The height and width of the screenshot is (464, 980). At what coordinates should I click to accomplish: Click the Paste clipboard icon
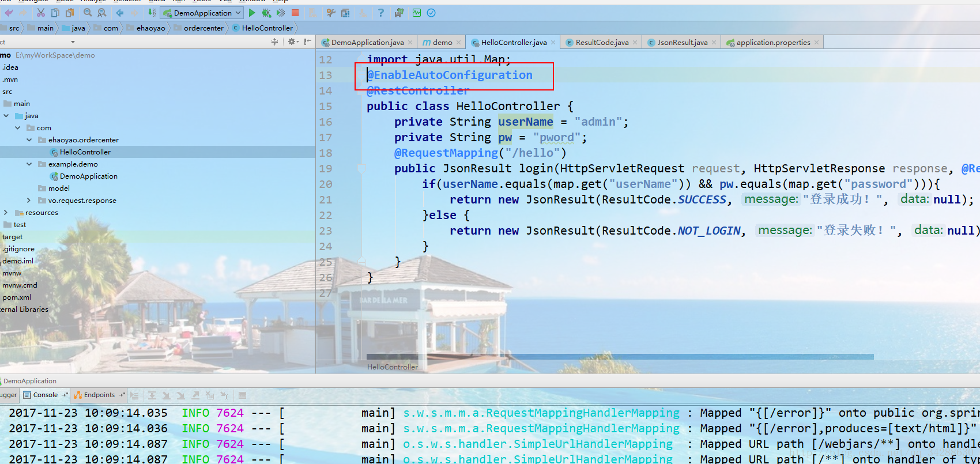click(70, 13)
